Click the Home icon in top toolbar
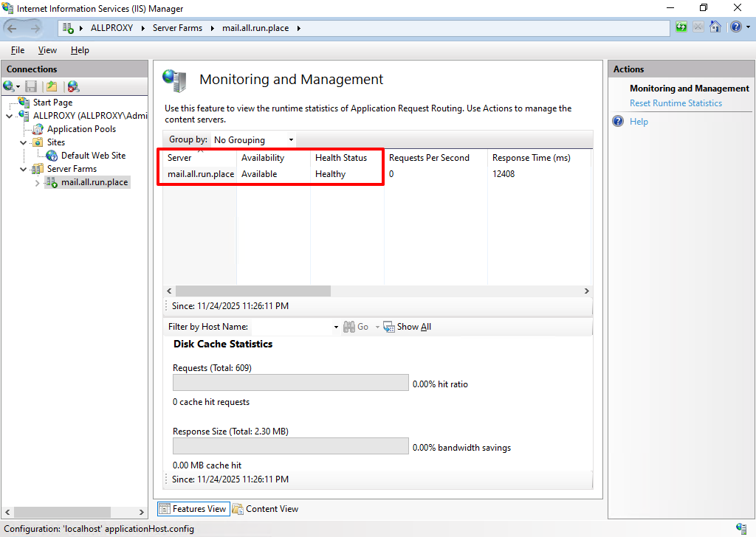The image size is (756, 537). click(715, 27)
